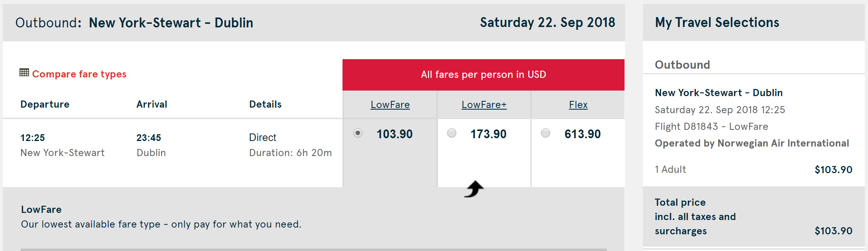Viewport: 868px width, 251px height.
Task: Select the LowFare 103.90 radio button
Action: click(x=358, y=133)
